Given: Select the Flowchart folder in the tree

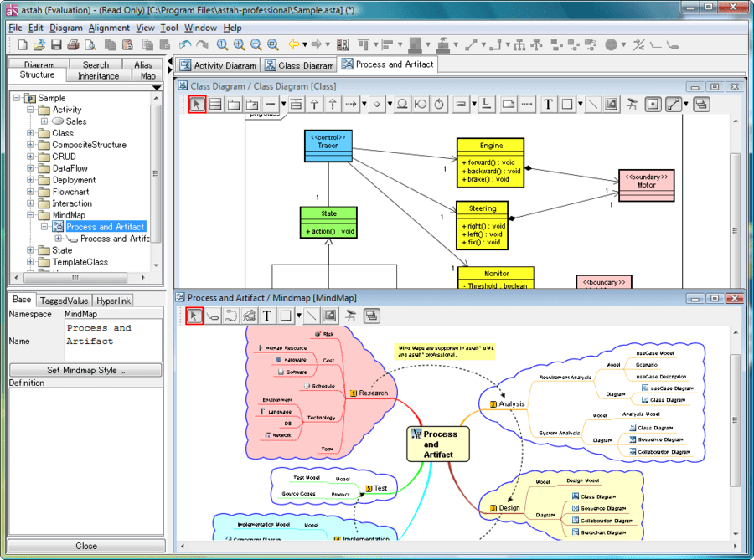Looking at the screenshot, I should [x=70, y=192].
